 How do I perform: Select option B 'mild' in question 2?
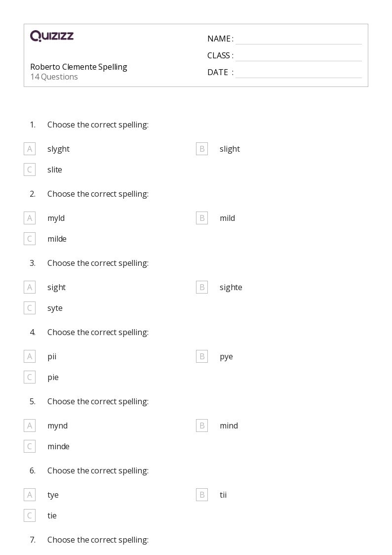click(x=202, y=218)
